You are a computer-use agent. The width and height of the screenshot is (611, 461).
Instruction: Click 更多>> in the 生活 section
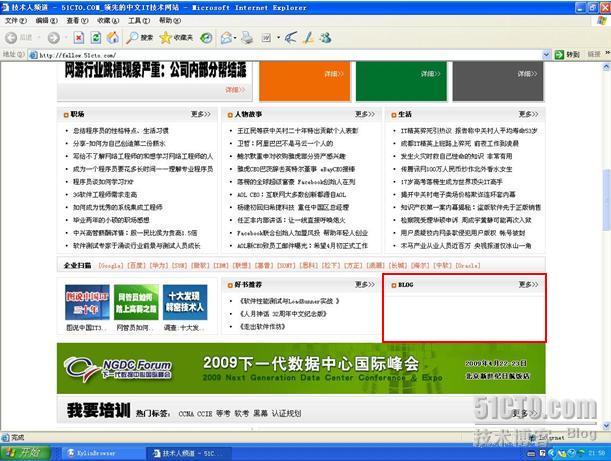[528, 114]
